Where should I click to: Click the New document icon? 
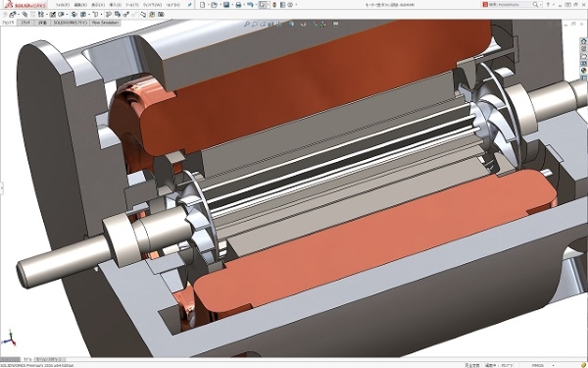(x=203, y=5)
